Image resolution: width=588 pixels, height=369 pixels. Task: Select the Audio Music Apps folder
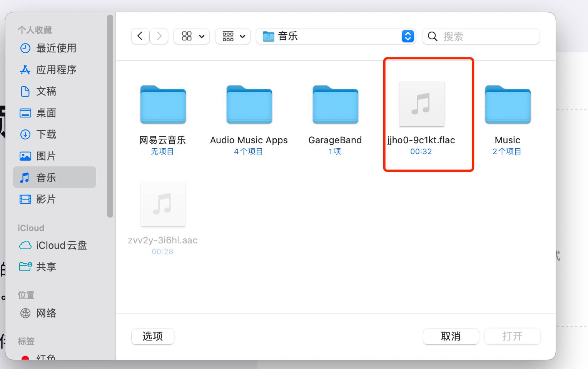click(249, 104)
